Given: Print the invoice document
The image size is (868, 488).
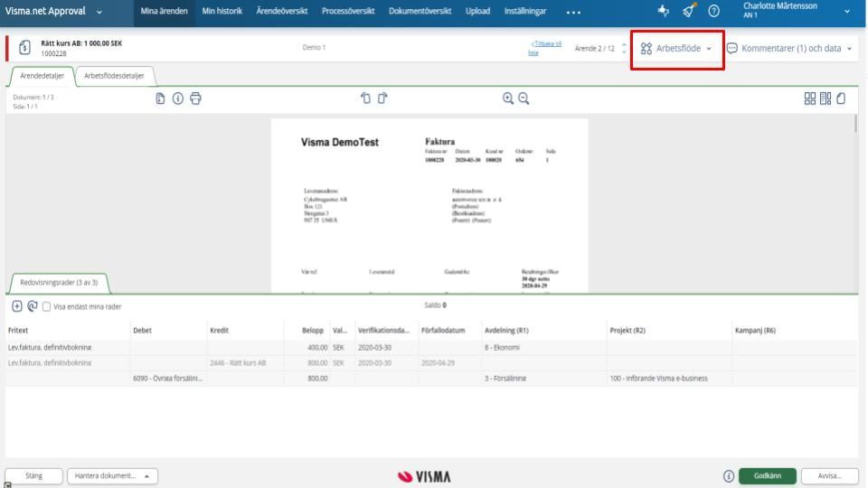Looking at the screenshot, I should (195, 99).
